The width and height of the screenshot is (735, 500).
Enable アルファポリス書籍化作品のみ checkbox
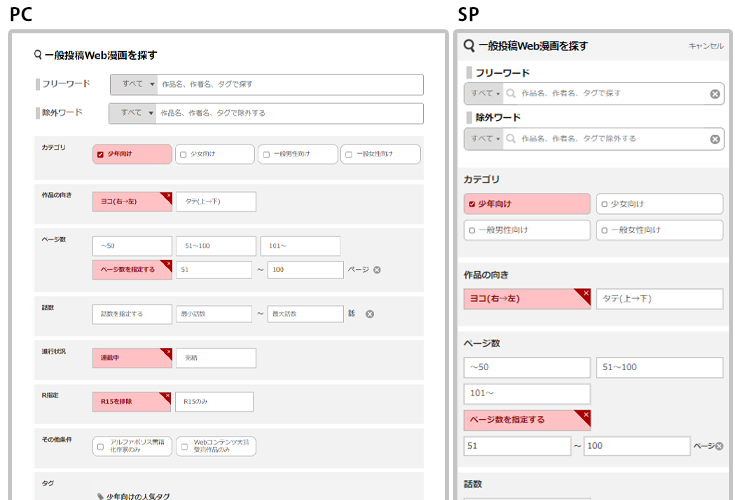(x=100, y=447)
